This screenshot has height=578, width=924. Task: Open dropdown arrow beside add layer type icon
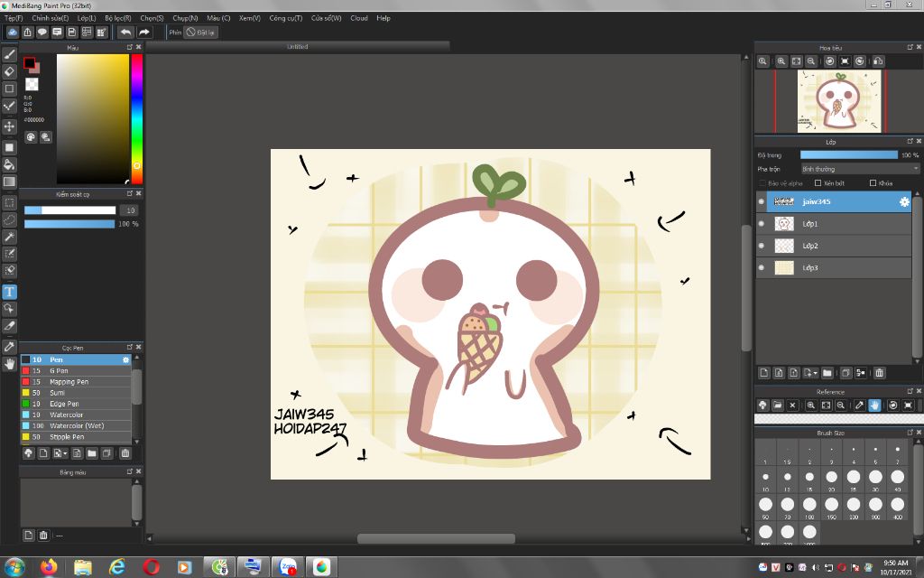tap(816, 373)
